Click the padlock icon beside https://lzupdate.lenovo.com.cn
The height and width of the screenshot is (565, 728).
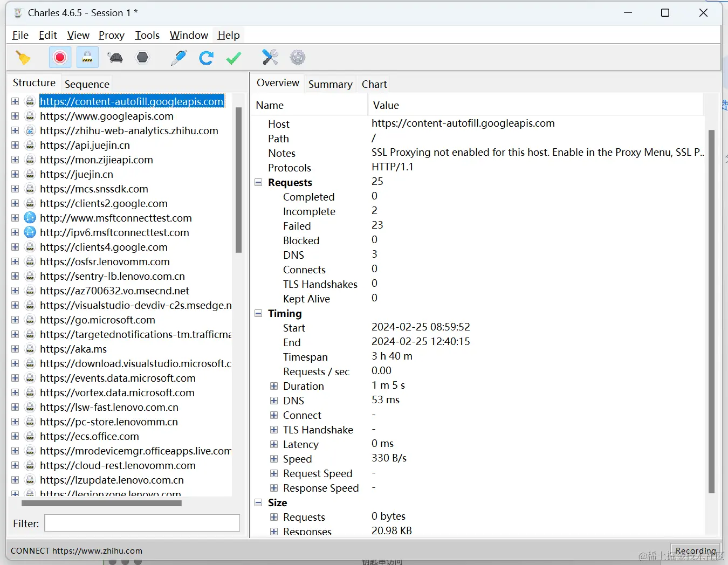coord(30,480)
